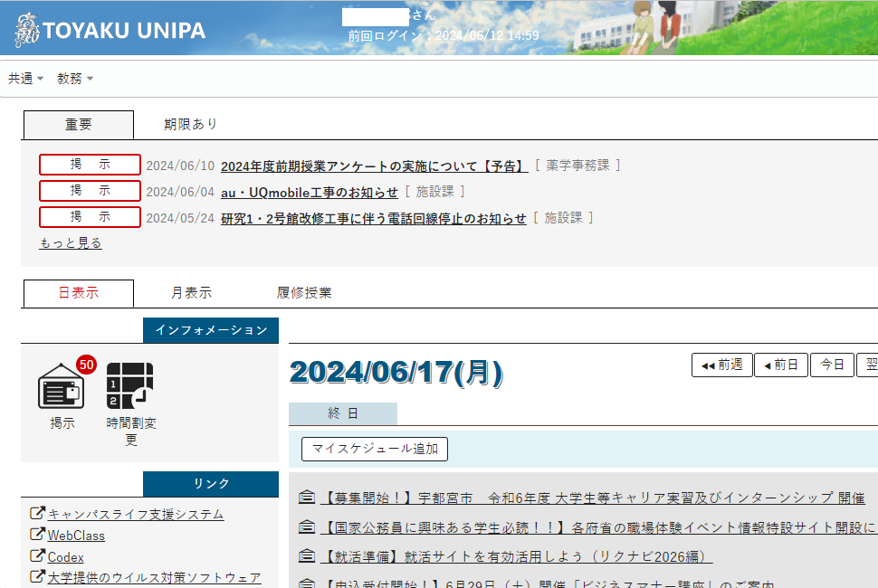Open the 掲示 bulletin board icon
Viewport: 878px width, 588px height.
(x=61, y=386)
